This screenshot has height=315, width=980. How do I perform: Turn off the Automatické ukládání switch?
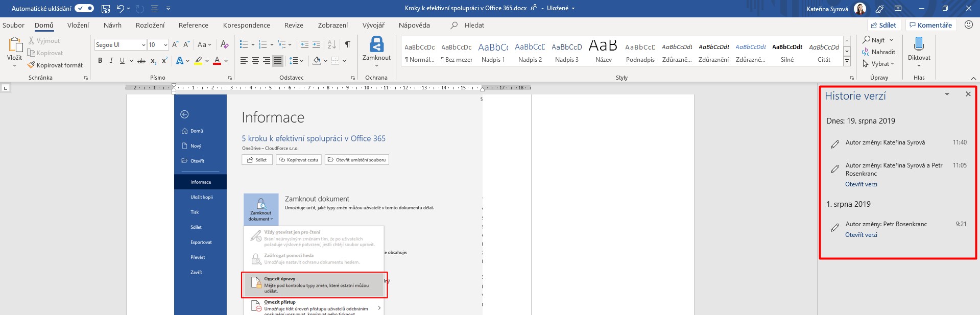click(84, 9)
